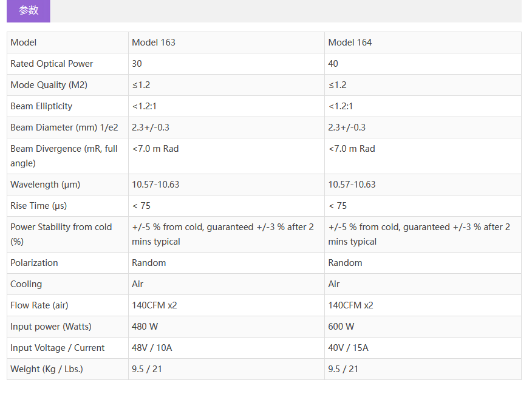
Task: Click the Polarization row label
Action: pyautogui.click(x=34, y=263)
